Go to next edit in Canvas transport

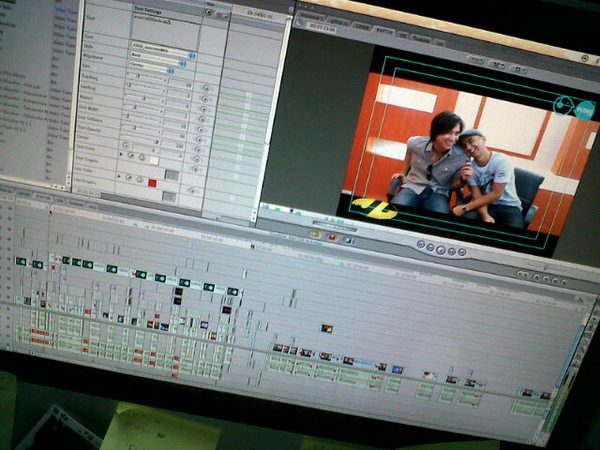click(462, 252)
